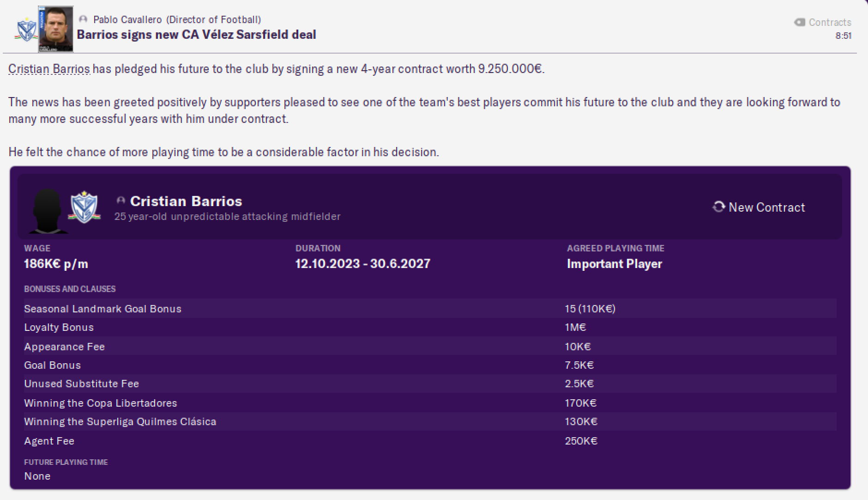Image resolution: width=868 pixels, height=500 pixels.
Task: Open the Contracts category label
Action: pyautogui.click(x=830, y=22)
